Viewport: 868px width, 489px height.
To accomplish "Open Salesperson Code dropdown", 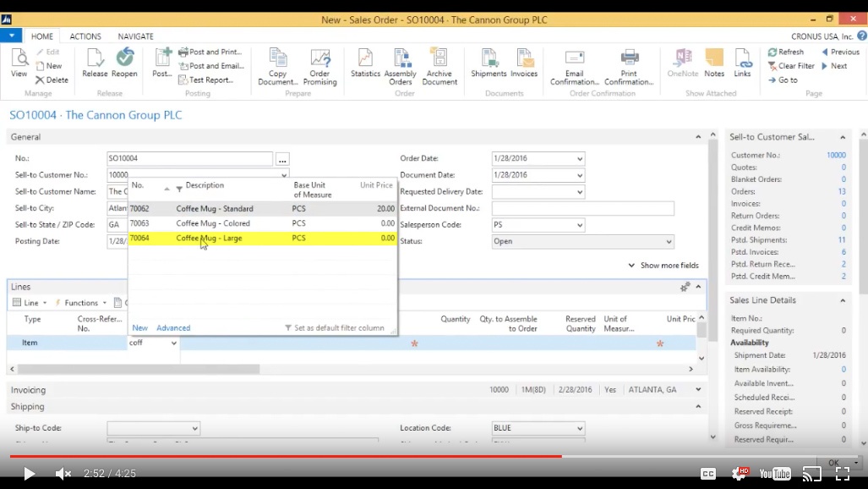I will (580, 225).
